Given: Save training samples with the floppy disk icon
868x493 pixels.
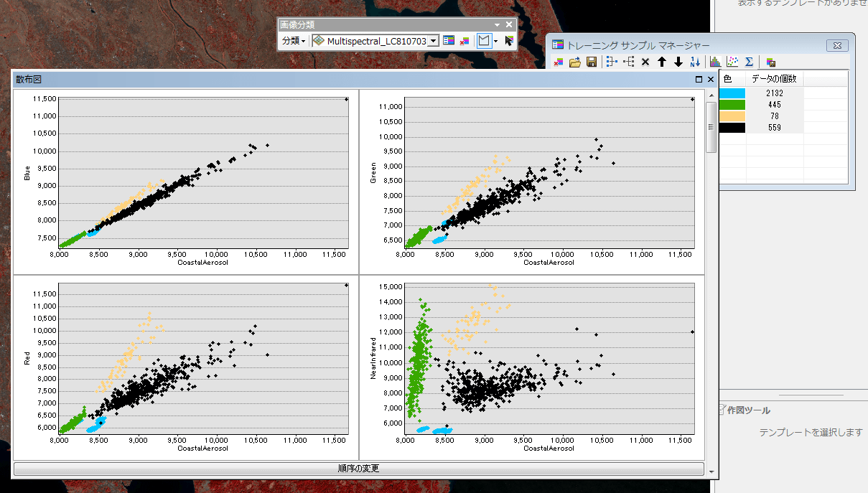Looking at the screenshot, I should (592, 62).
